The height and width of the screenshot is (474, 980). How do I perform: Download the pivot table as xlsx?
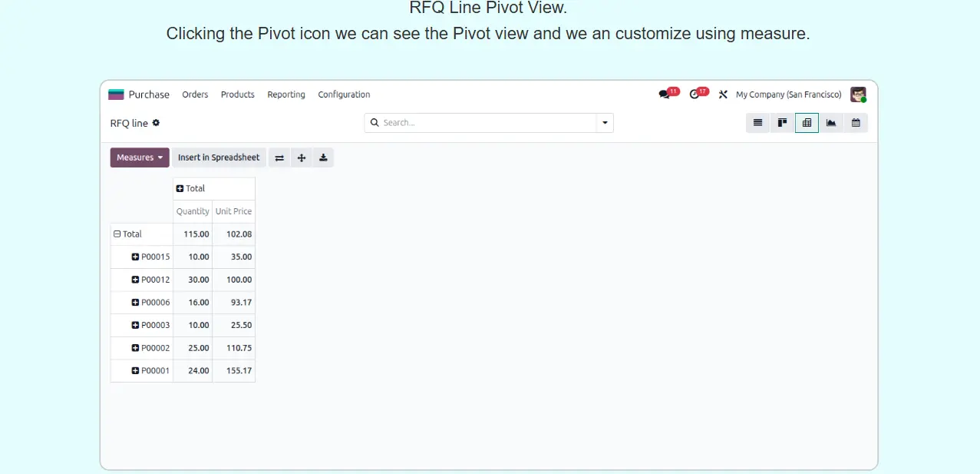point(323,157)
